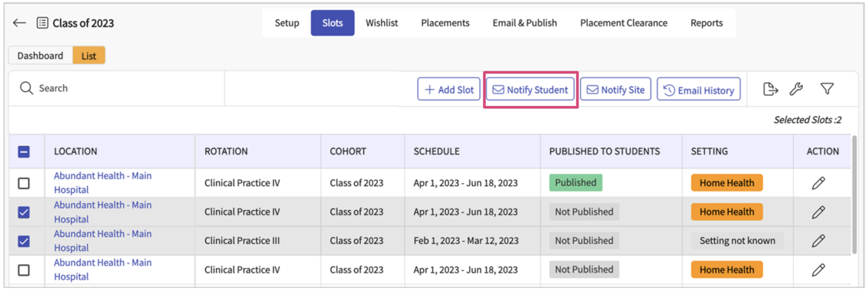Click pencil icon for Clinical Practice III row
868x291 pixels.
818,241
